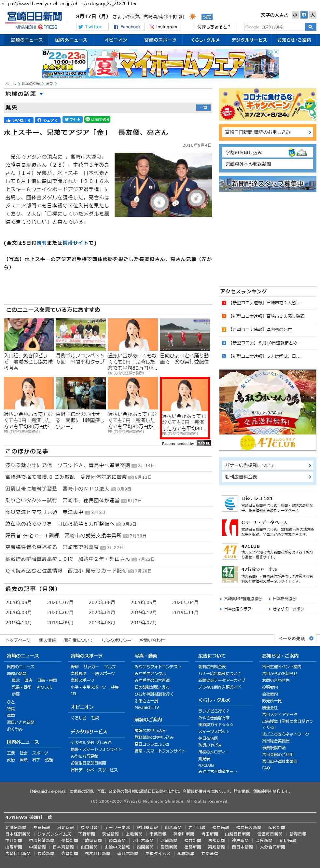The height and width of the screenshot is (868, 320).
Task: Set text size to small (小)
Action: click(295, 15)
